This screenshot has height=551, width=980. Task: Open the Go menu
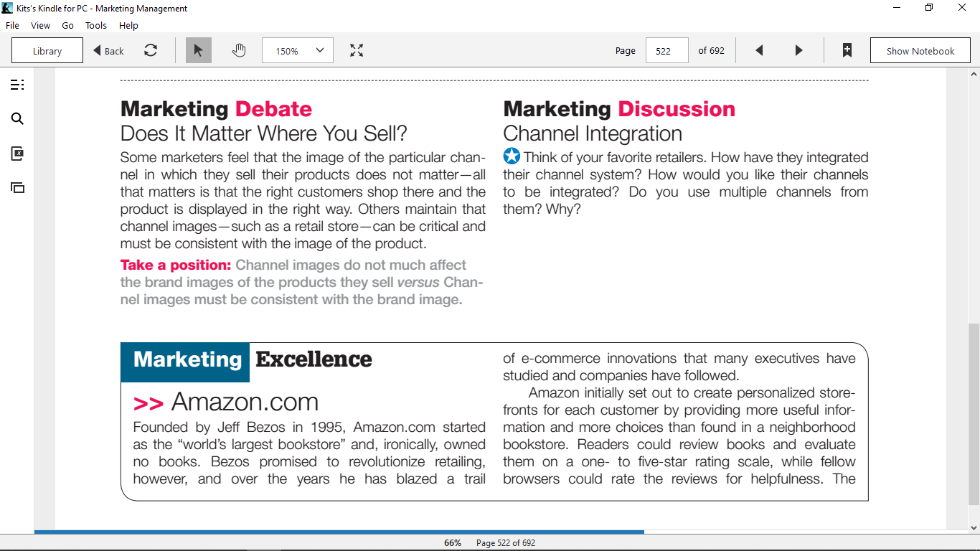[x=67, y=25]
